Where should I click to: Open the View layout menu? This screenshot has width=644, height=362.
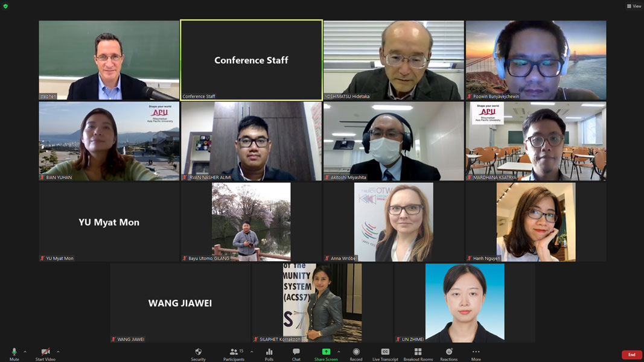click(x=634, y=6)
